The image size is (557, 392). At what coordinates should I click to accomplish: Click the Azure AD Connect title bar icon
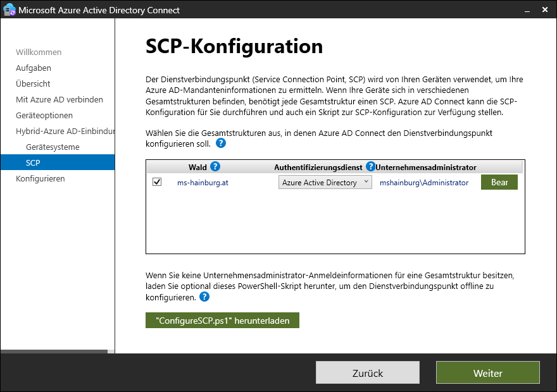pyautogui.click(x=9, y=10)
